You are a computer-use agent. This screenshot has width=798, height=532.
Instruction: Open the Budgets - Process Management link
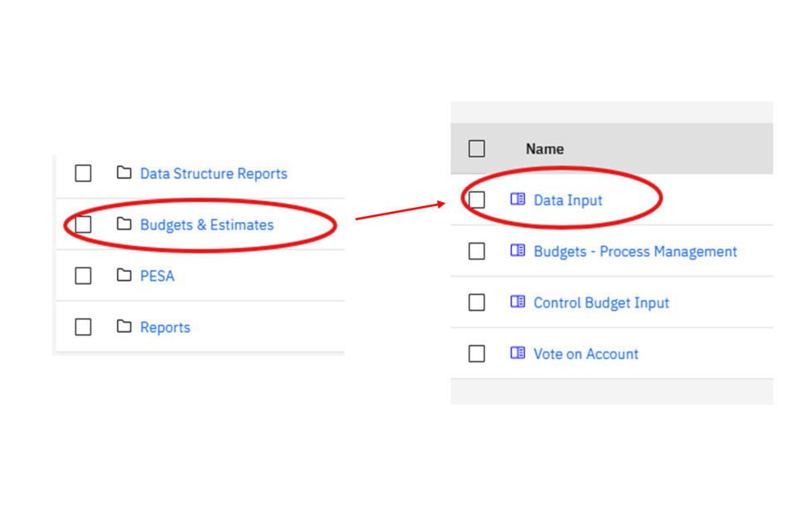(635, 251)
